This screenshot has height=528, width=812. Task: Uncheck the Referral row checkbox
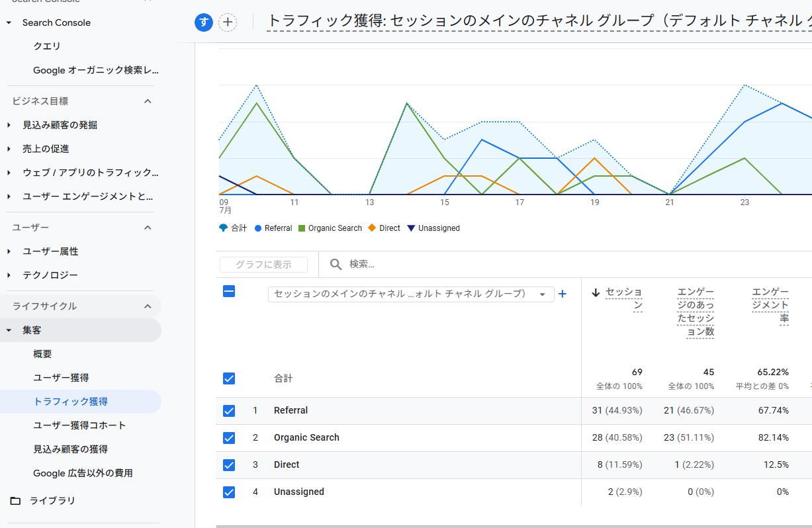click(x=229, y=411)
